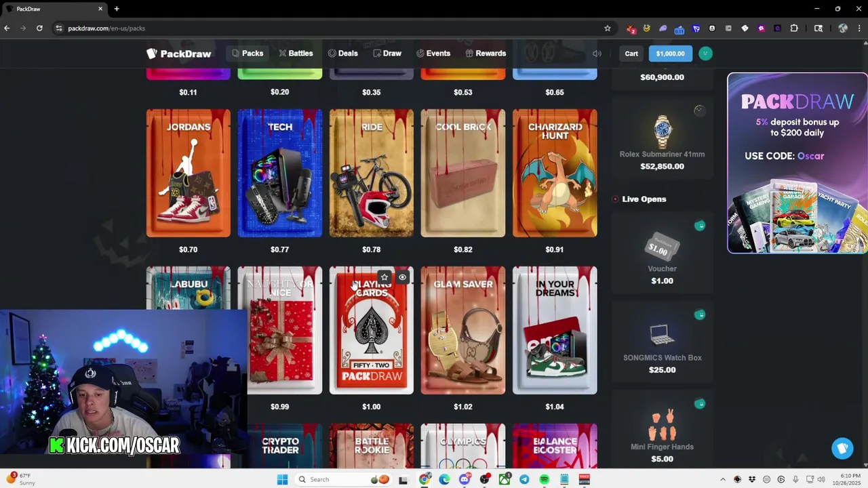Click avatar icon beside Voucher open

(x=700, y=226)
